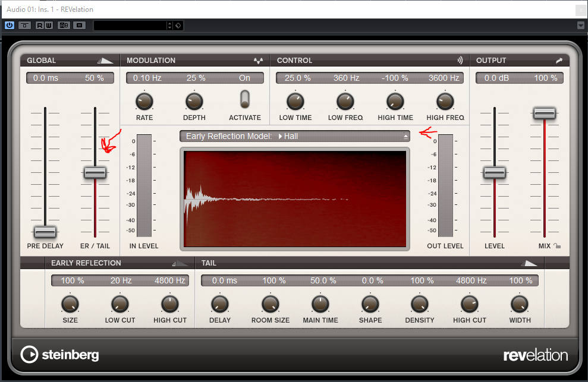
Task: Enable Write automation (W) button
Action: pos(49,26)
